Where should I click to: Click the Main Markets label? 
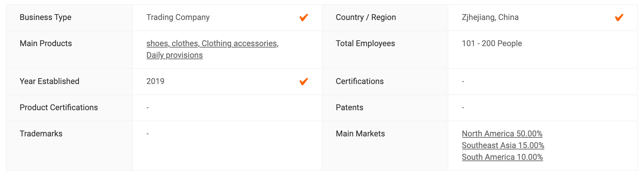coord(360,134)
